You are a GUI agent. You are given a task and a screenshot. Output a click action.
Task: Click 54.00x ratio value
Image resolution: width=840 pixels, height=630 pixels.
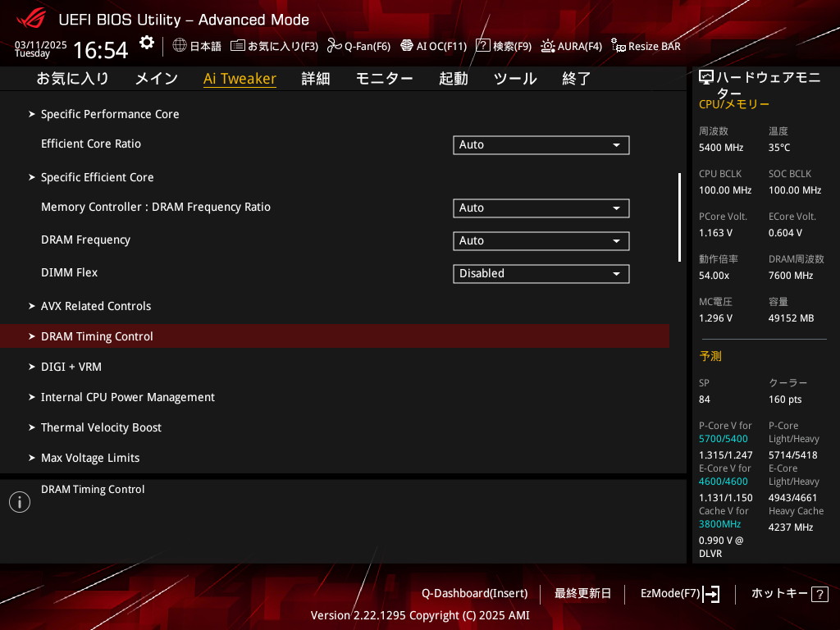coord(714,276)
